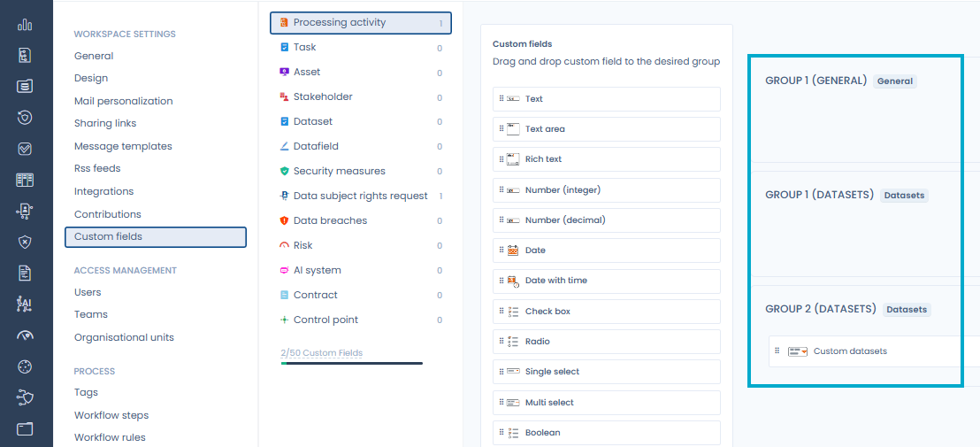This screenshot has height=447, width=980.
Task: Open the AI systems icon in left rail
Action: click(25, 304)
